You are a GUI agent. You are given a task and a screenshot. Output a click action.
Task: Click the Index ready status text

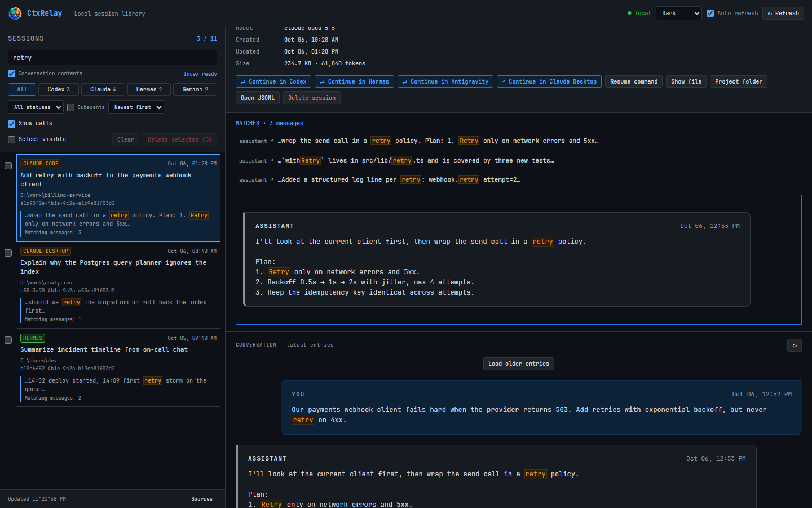[200, 74]
